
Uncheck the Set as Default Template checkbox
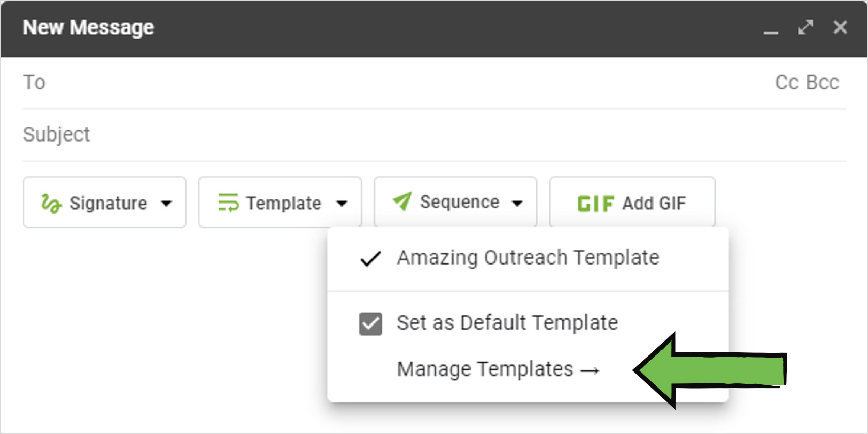[370, 324]
